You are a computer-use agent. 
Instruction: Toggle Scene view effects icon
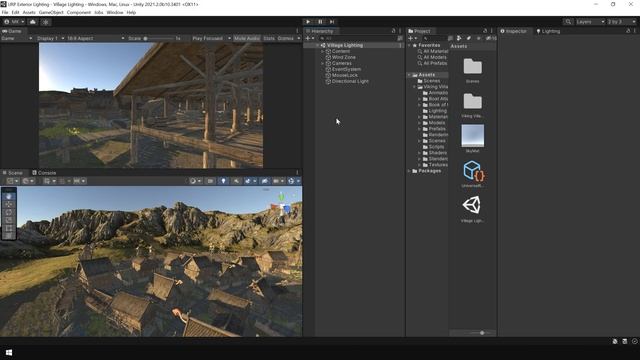(248, 181)
